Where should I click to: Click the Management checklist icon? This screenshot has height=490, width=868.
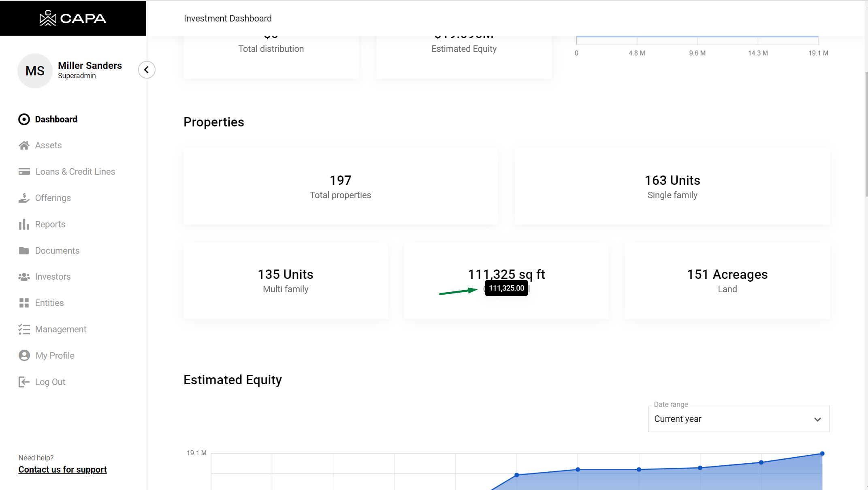point(24,329)
